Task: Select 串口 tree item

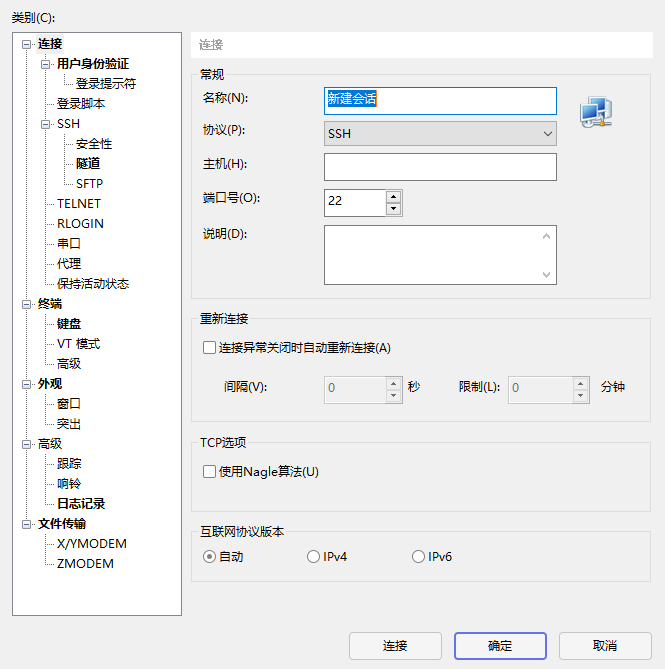Action: (69, 244)
